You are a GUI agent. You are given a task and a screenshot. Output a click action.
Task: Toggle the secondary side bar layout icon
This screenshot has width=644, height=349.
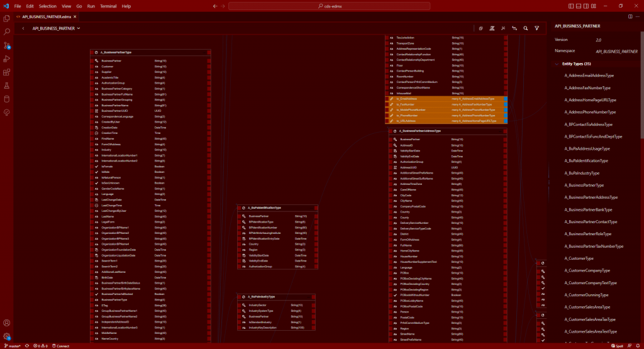point(586,6)
